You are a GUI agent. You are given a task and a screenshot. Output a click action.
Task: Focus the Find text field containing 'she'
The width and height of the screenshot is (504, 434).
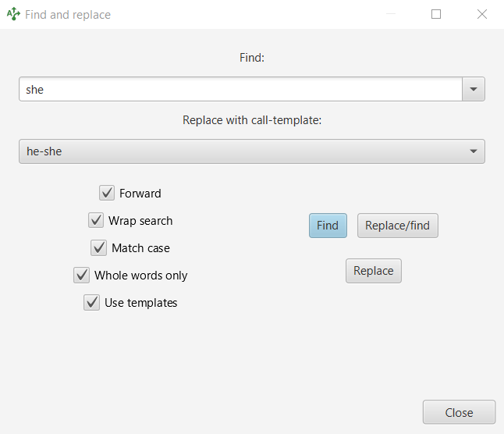[x=240, y=89]
